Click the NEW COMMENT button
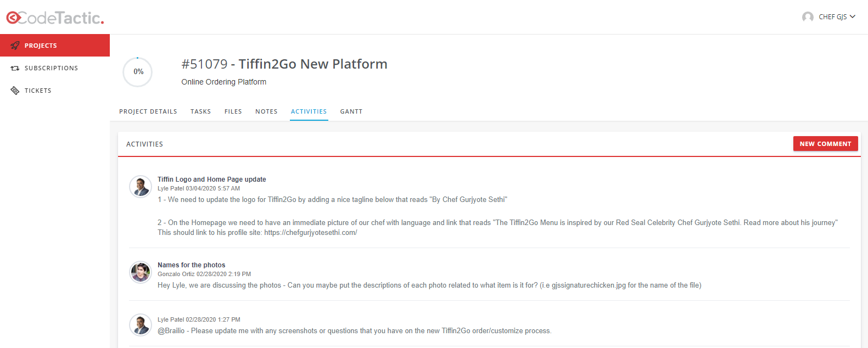Image resolution: width=868 pixels, height=348 pixels. pos(825,144)
